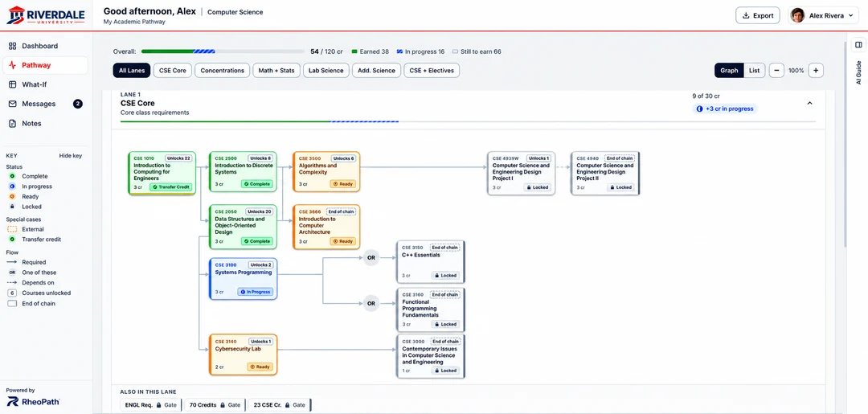Open CSE 3150 C++ Essentials card
Viewport: 868px width, 414px height.
click(x=431, y=262)
